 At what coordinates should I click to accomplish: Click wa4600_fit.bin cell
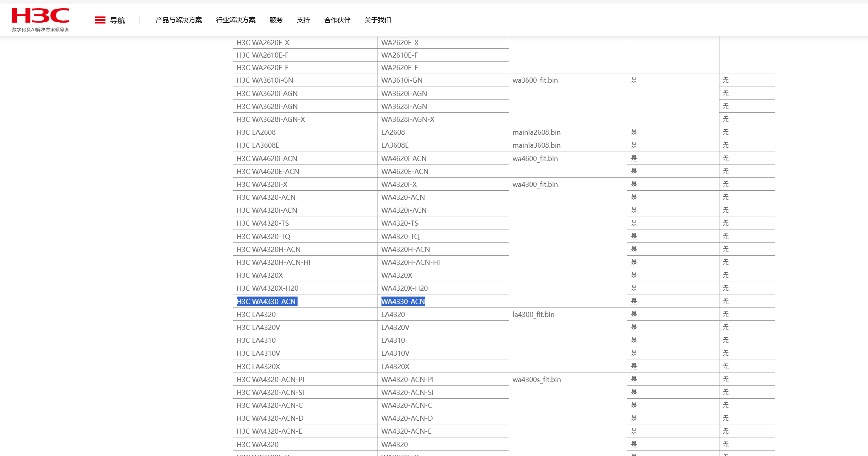tap(535, 159)
